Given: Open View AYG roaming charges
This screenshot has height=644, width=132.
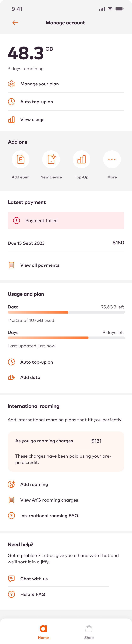Looking at the screenshot, I should click(x=49, y=500).
